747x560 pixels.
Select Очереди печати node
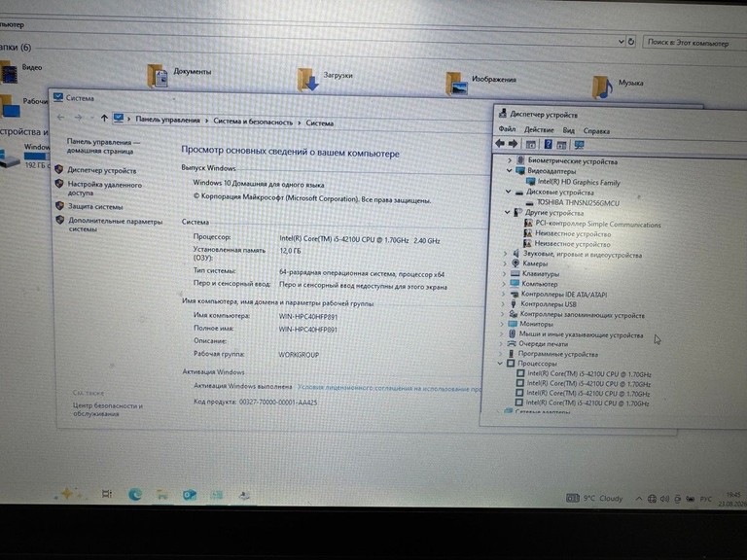pyautogui.click(x=543, y=343)
